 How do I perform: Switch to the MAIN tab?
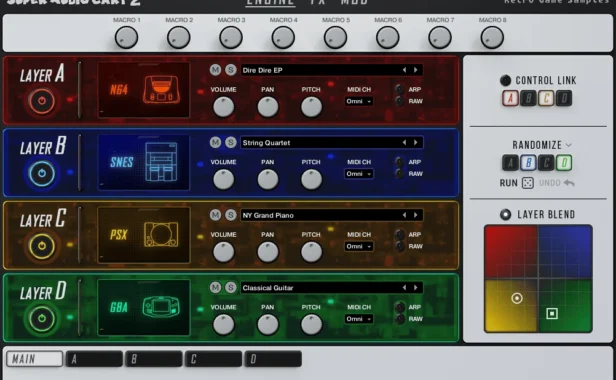(x=35, y=359)
